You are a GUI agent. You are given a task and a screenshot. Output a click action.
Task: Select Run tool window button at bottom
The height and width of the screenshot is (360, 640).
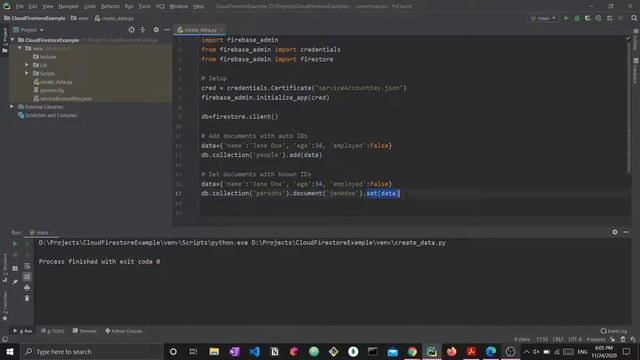click(x=23, y=331)
